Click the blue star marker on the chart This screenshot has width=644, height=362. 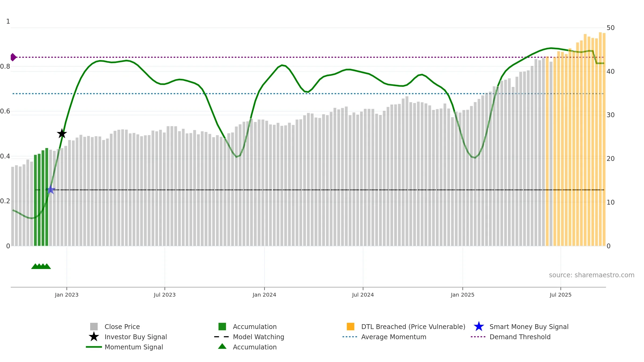pos(50,190)
